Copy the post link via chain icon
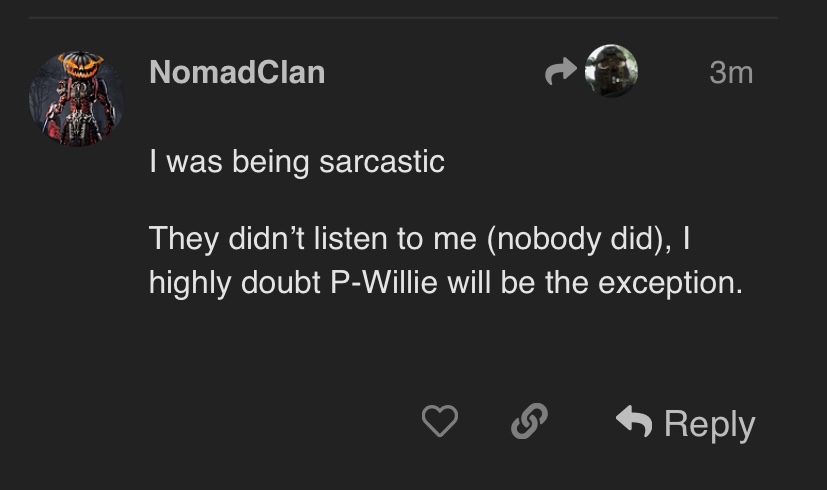The image size is (827, 490). 529,422
